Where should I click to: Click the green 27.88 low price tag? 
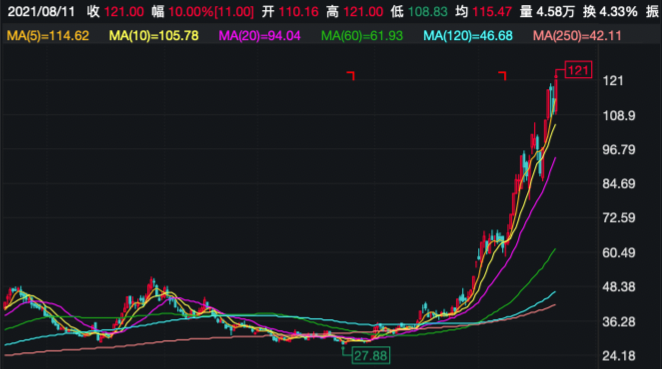tap(371, 356)
